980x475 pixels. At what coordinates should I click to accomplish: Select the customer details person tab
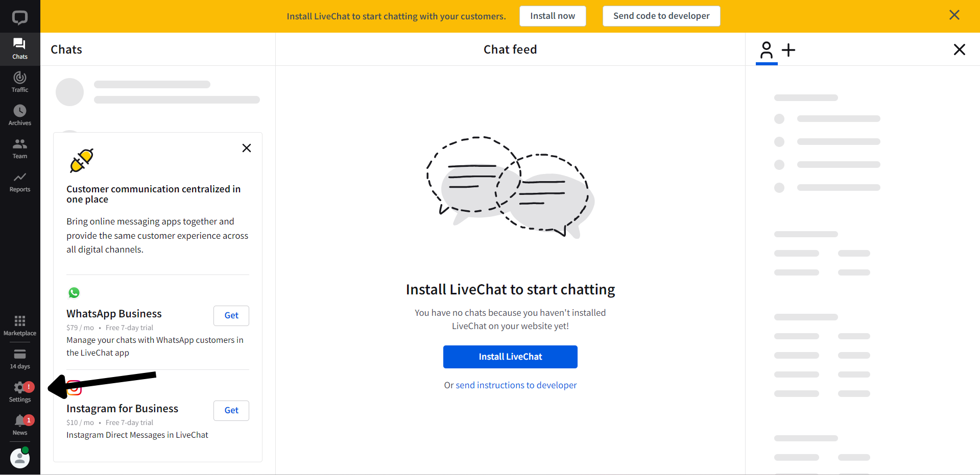767,51
